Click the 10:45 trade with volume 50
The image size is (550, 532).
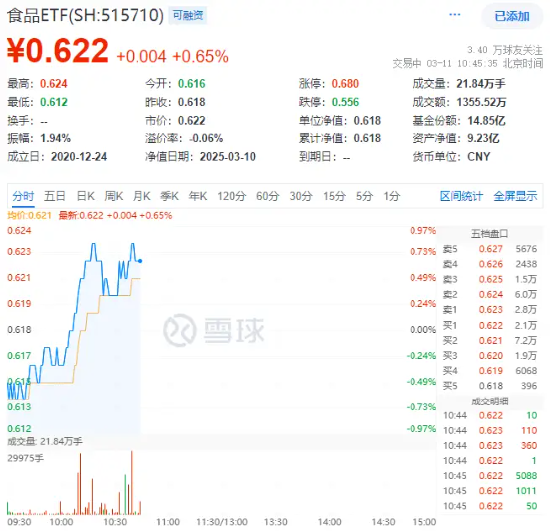(x=490, y=506)
